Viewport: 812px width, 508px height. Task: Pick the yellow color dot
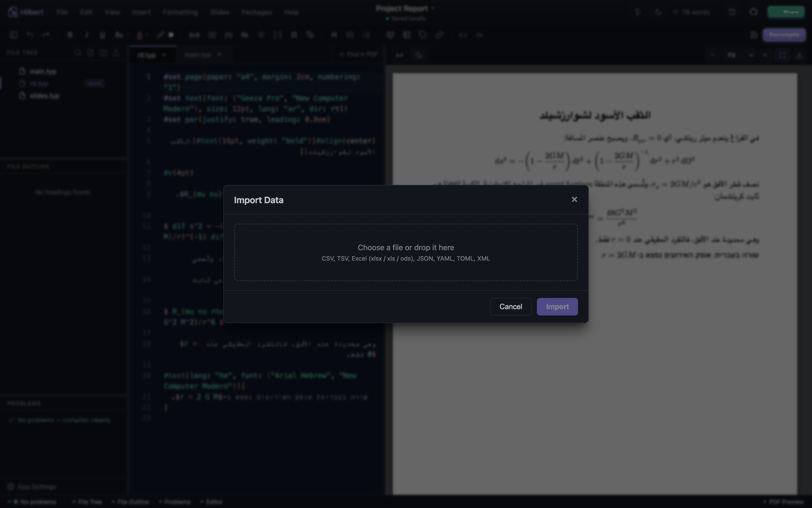click(171, 35)
